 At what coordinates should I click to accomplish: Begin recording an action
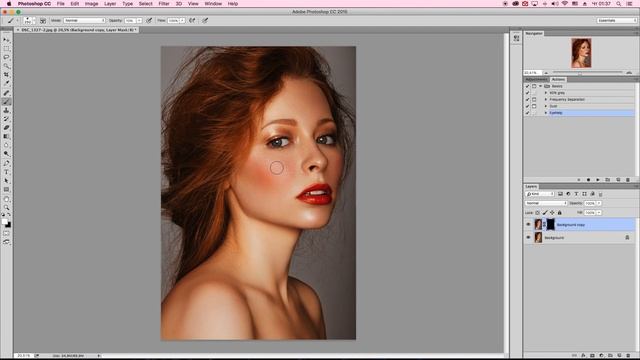[588, 180]
